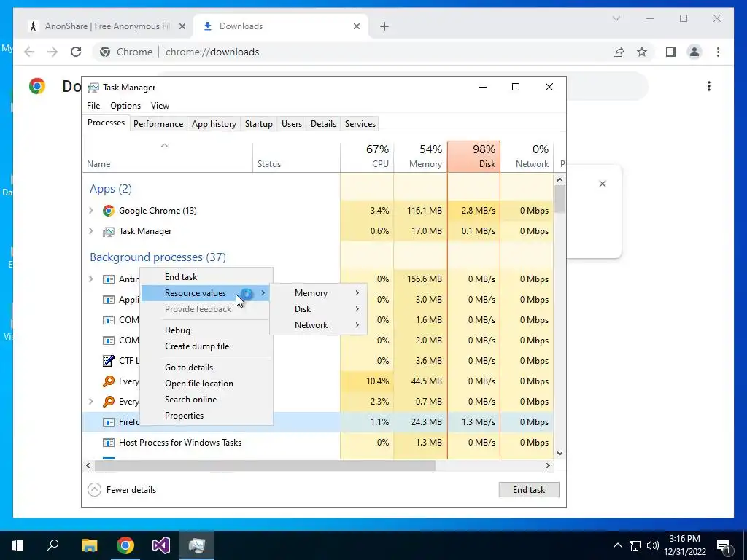Viewport: 747px width, 560px height.
Task: Open File Explorer from taskbar
Action: 89,545
